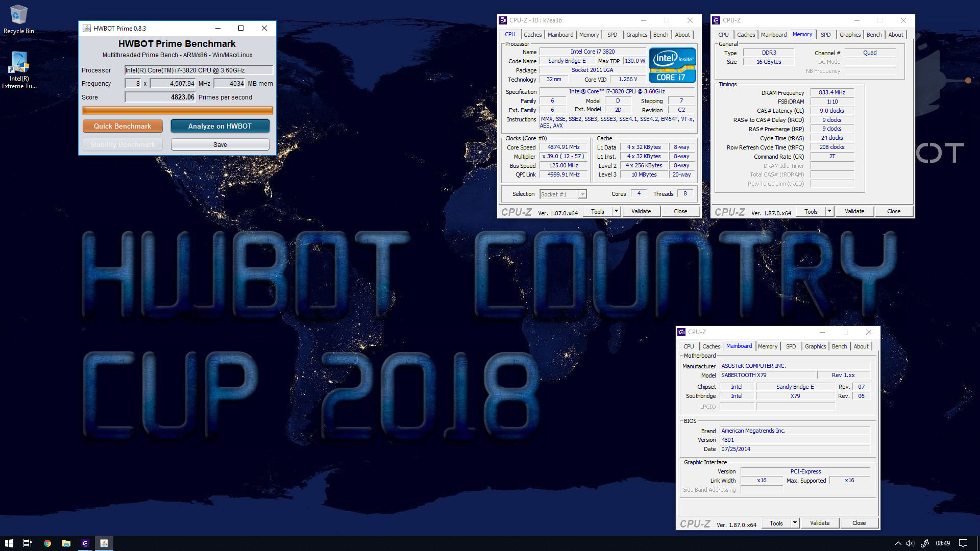Open the Recycle Bin desktop icon
This screenshot has width=980, height=551.
[18, 19]
